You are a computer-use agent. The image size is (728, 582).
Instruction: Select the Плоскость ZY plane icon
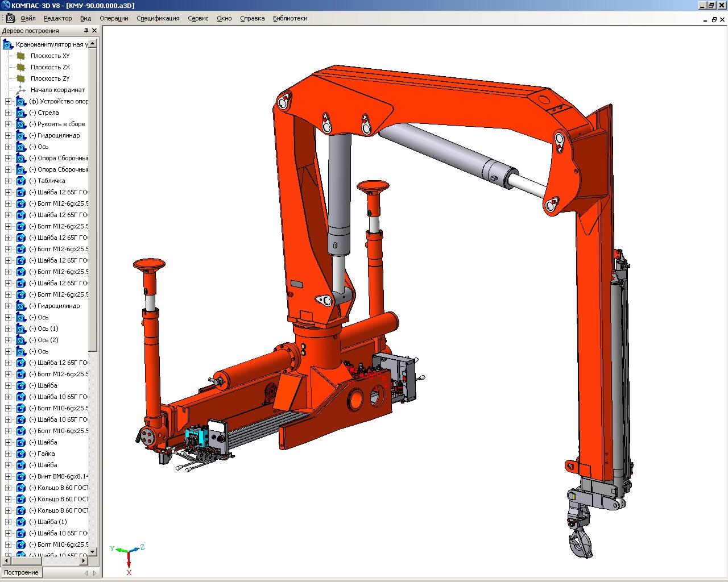coord(21,78)
